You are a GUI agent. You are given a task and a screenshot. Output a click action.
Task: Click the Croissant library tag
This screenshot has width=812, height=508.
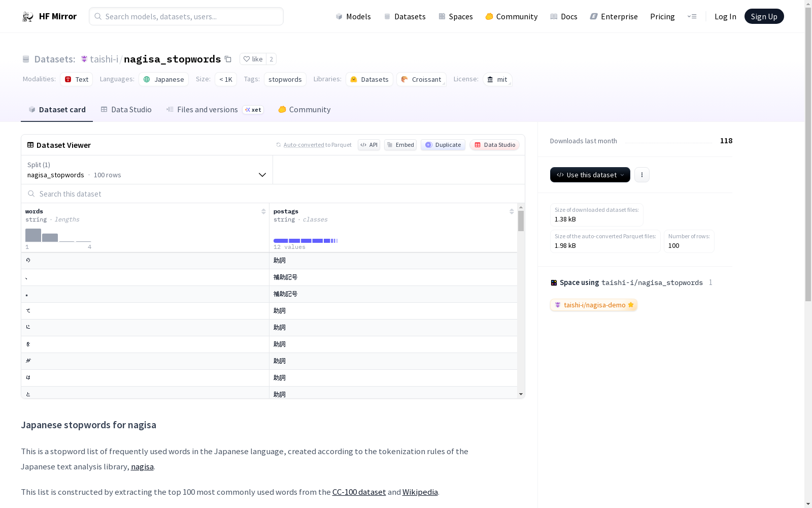click(421, 79)
